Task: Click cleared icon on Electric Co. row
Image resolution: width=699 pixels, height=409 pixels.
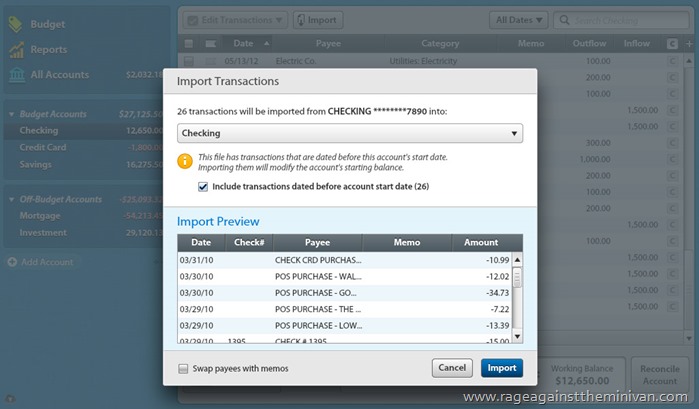Action: 672,61
